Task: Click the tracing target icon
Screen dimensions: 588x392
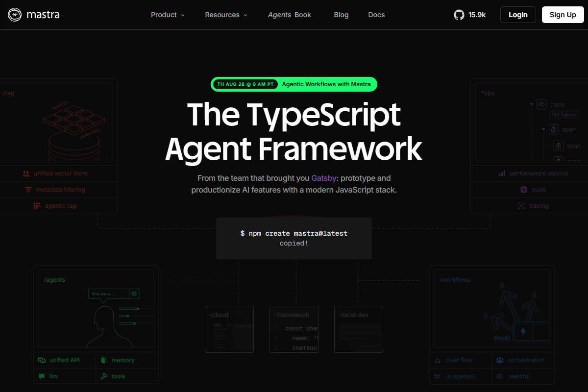Action: click(521, 206)
